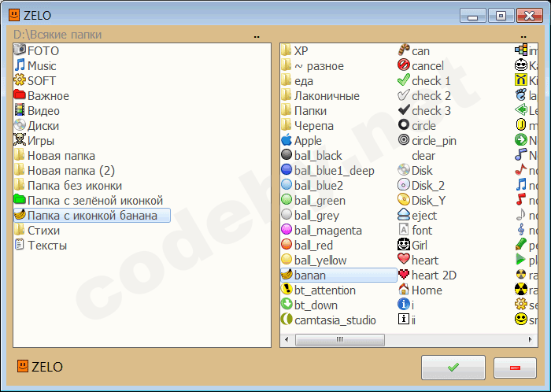Select the Папка с иконкой банана folder
The height and width of the screenshot is (392, 551).
pos(92,216)
